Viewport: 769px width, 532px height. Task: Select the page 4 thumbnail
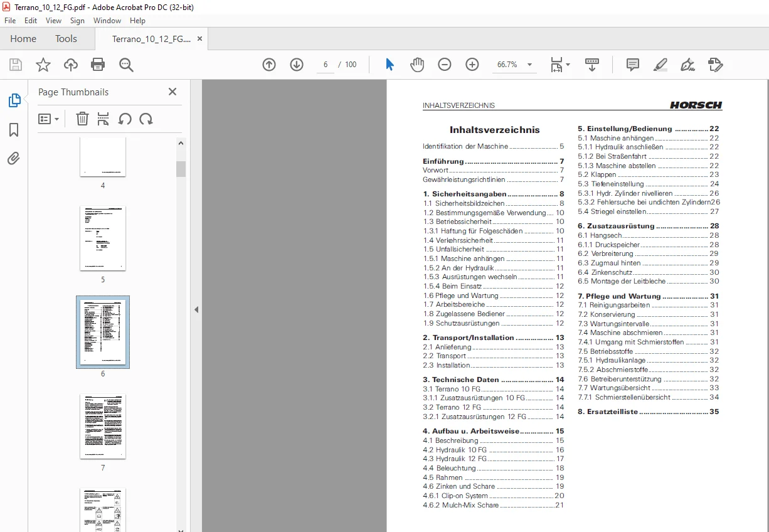click(103, 157)
